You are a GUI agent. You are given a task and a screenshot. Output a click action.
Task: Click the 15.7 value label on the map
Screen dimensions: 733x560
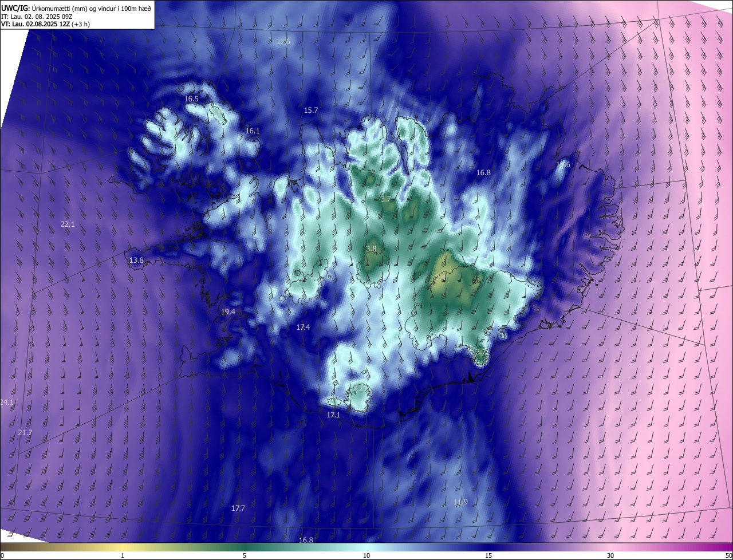pos(310,111)
